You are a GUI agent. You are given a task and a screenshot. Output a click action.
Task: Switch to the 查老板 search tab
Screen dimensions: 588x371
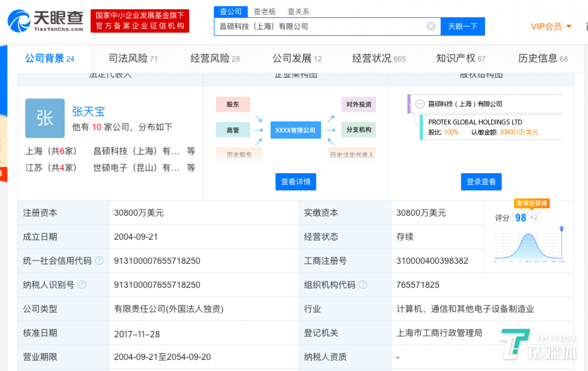click(264, 11)
